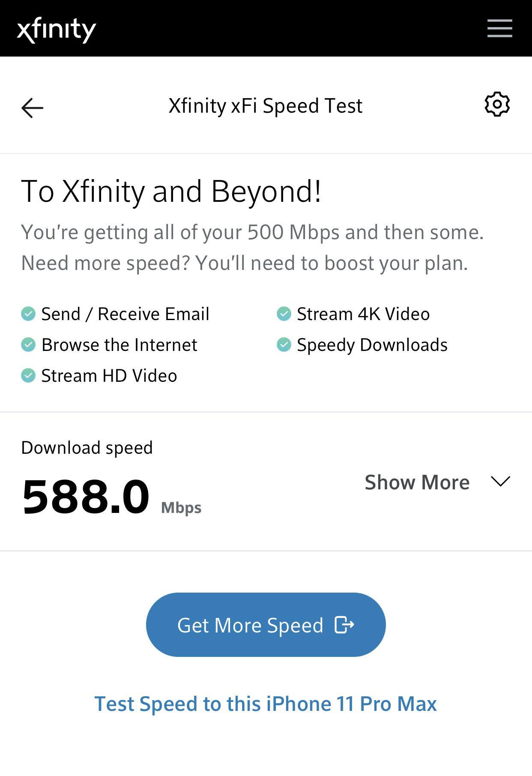Tap checkmark beside Send / Receive Email
This screenshot has height=776, width=532.
pos(28,314)
